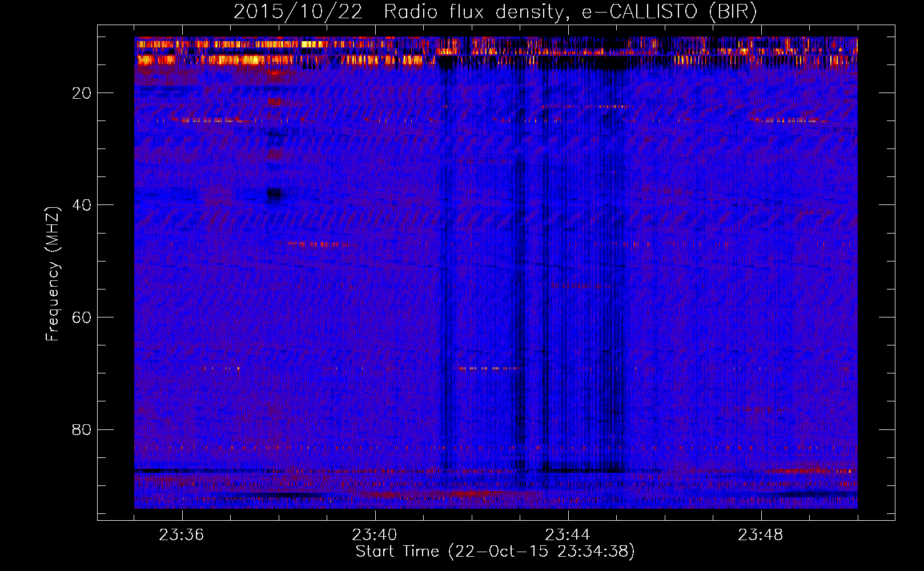Click the 20 frequency tick label
This screenshot has width=924, height=571.
click(82, 93)
